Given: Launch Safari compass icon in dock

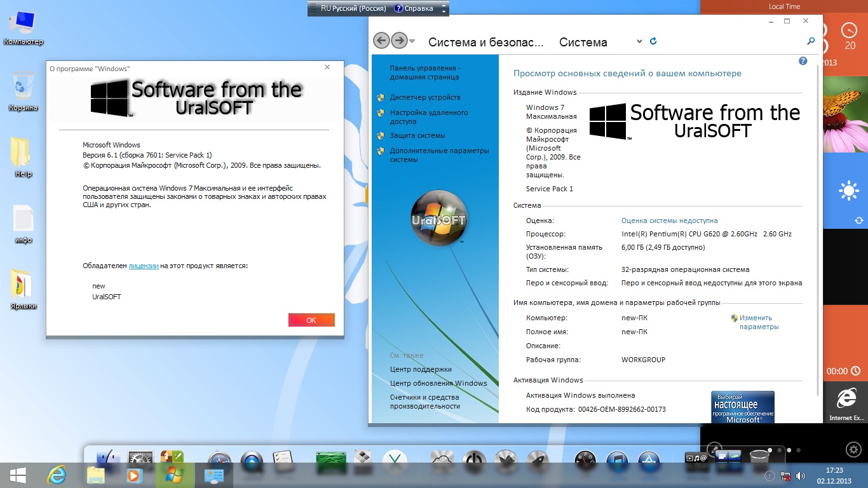Looking at the screenshot, I should [220, 460].
